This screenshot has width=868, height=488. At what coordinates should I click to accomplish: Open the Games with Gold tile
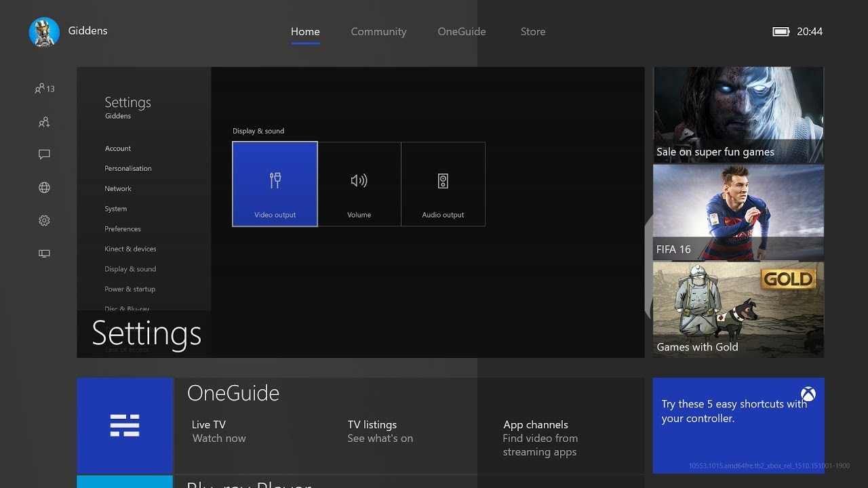tap(738, 310)
